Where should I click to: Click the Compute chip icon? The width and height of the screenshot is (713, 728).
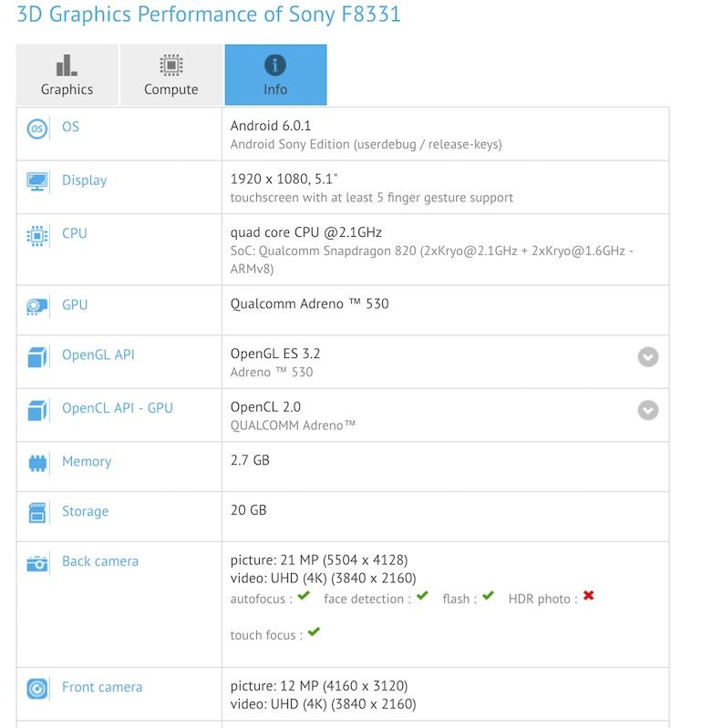coord(171,65)
